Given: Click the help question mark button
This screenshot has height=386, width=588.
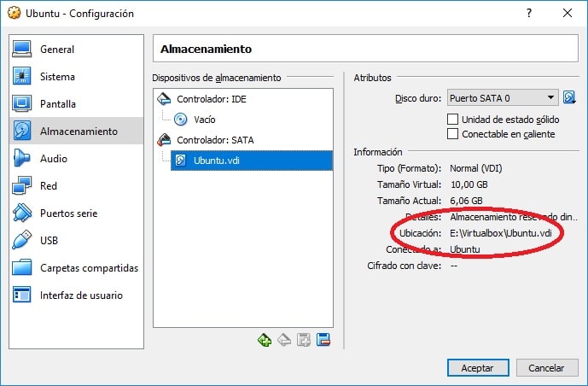Looking at the screenshot, I should 529,13.
